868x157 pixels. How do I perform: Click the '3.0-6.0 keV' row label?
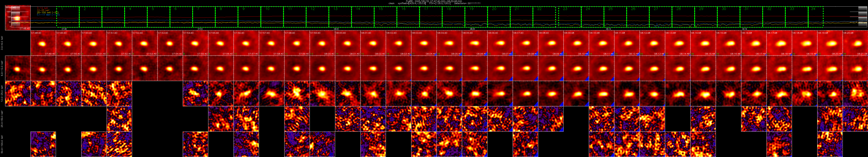tap(2, 43)
